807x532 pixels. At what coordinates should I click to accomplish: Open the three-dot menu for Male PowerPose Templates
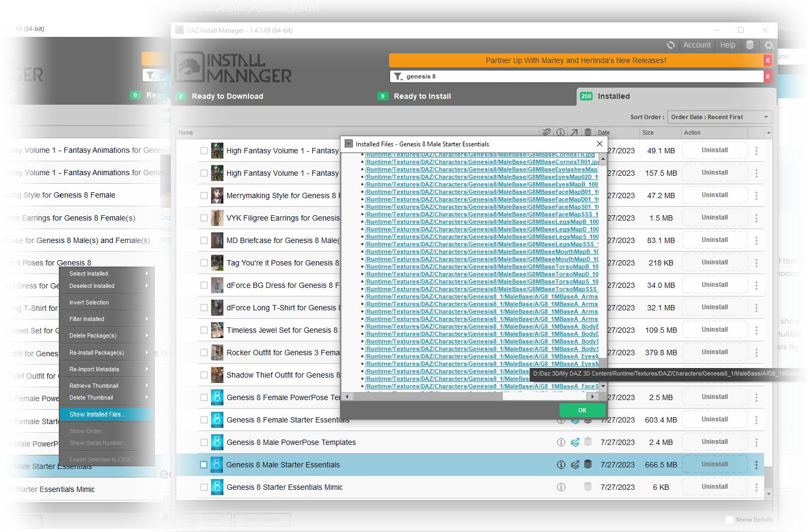click(x=756, y=442)
